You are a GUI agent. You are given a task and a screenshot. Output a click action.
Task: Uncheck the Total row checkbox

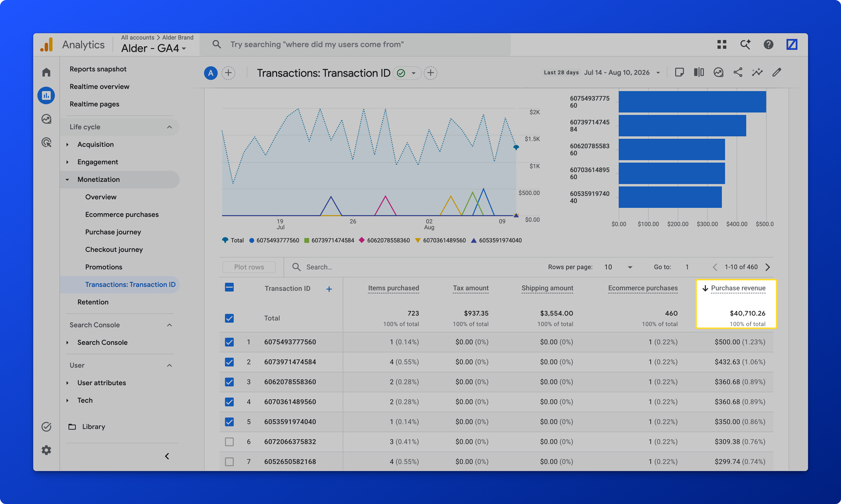(229, 318)
